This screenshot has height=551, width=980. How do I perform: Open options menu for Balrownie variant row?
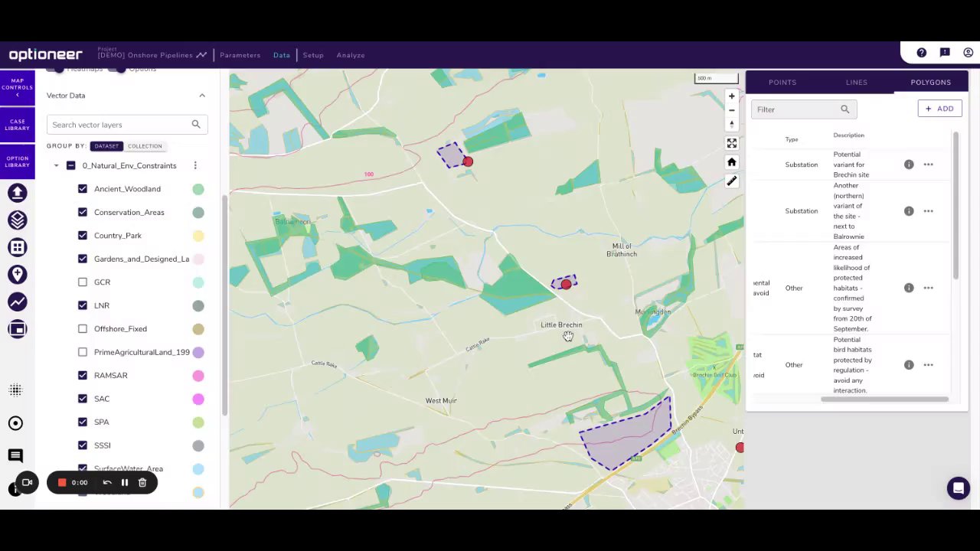[928, 211]
